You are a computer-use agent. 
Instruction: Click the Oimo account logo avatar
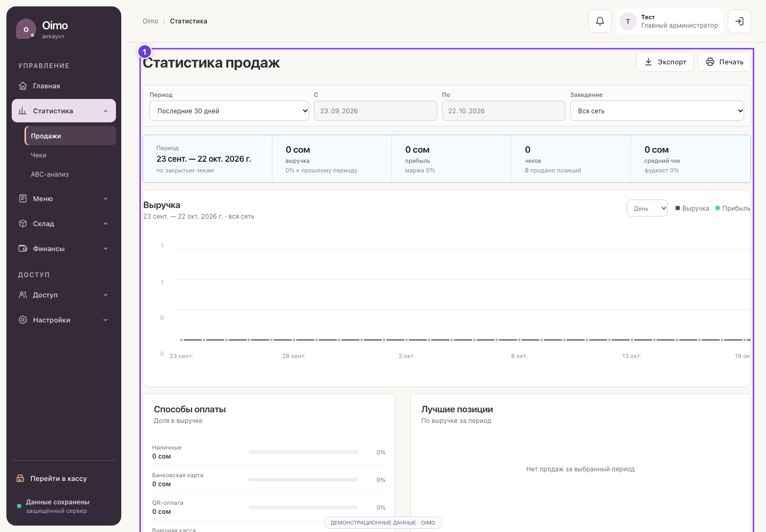26,29
